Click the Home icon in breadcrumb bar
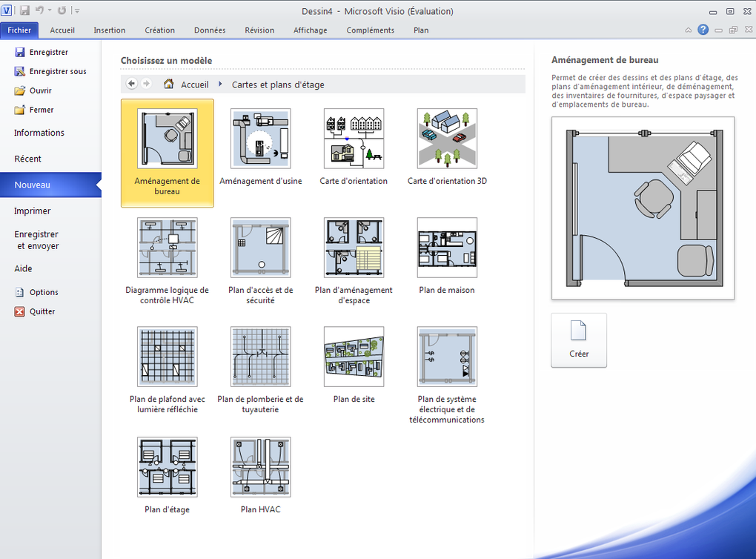This screenshot has width=756, height=559. pos(169,85)
